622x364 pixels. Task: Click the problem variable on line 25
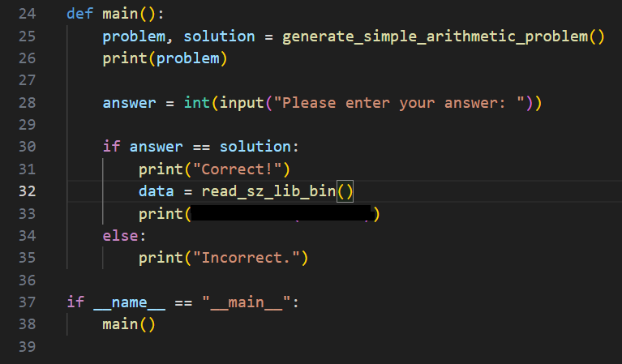coord(134,36)
